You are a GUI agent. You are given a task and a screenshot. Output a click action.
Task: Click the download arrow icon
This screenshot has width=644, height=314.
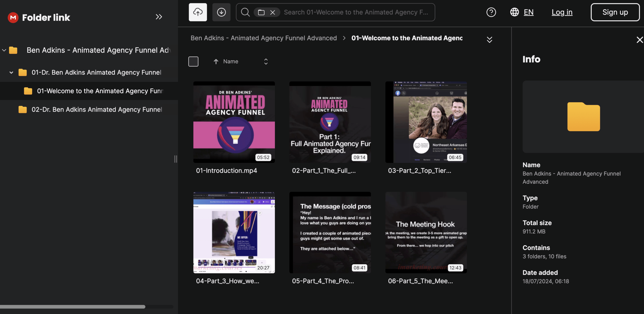[x=221, y=12]
